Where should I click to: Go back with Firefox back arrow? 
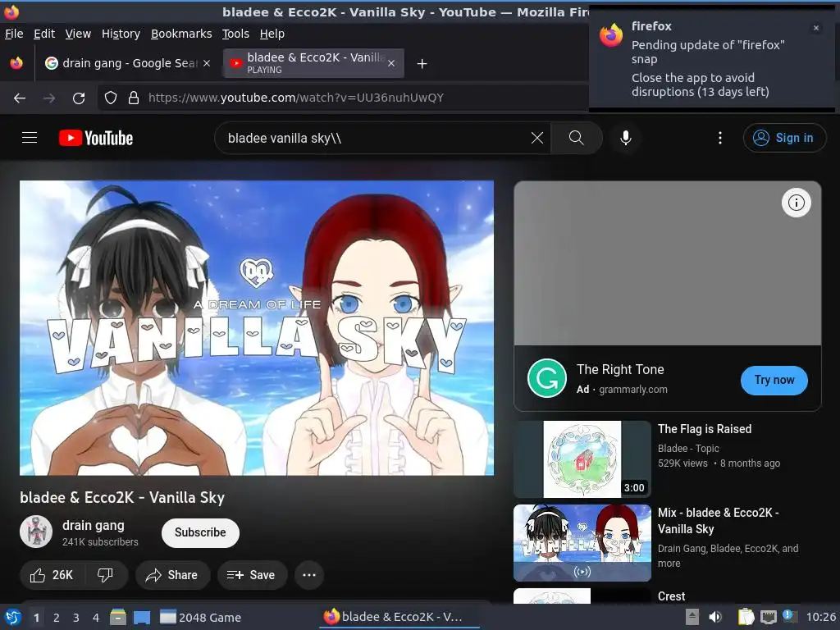point(20,98)
